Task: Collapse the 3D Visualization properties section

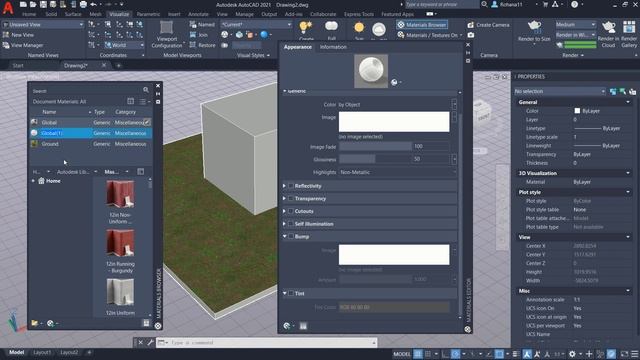Action: pos(628,173)
